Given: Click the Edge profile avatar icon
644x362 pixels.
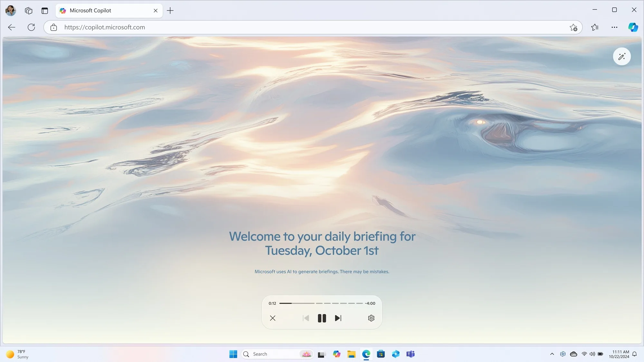Looking at the screenshot, I should (x=11, y=10).
